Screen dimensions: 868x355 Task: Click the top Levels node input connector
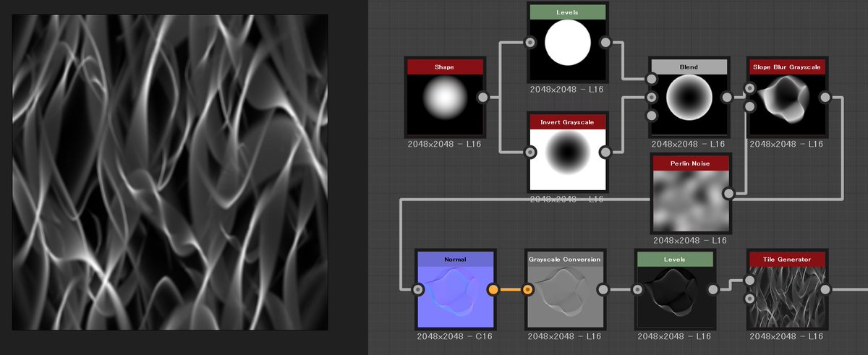[x=530, y=43]
